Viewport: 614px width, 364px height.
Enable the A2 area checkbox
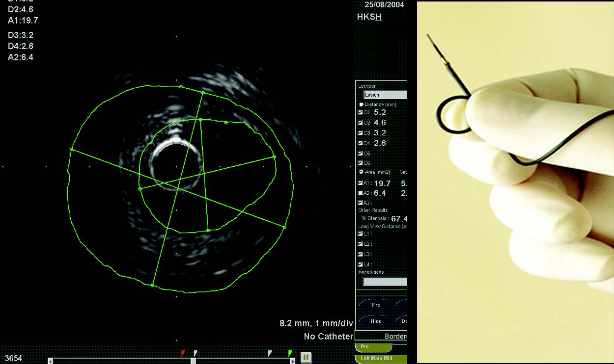(x=361, y=193)
